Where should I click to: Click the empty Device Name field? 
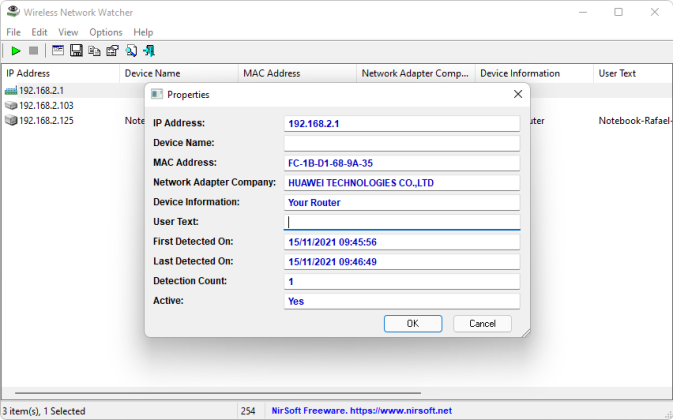pos(402,143)
